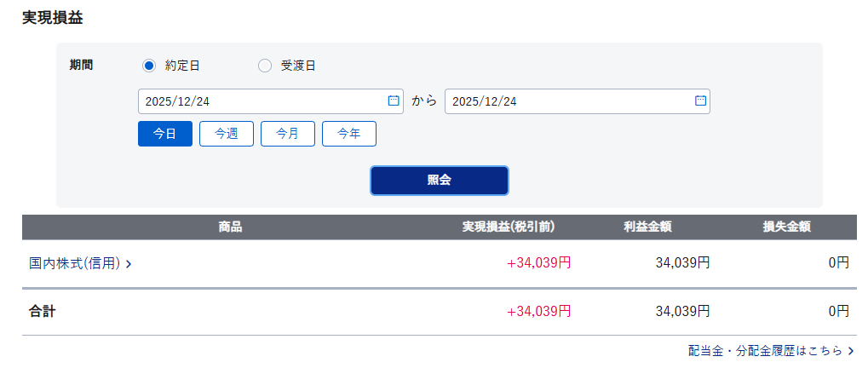This screenshot has height=368, width=868.
Task: Click the chevron arrow beside 国内株式(信用)
Action: 129,264
